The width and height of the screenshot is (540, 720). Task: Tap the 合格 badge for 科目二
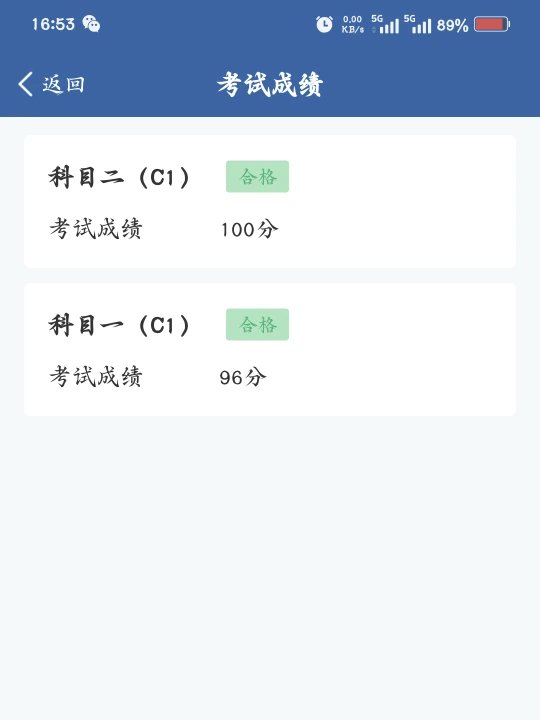(x=258, y=176)
